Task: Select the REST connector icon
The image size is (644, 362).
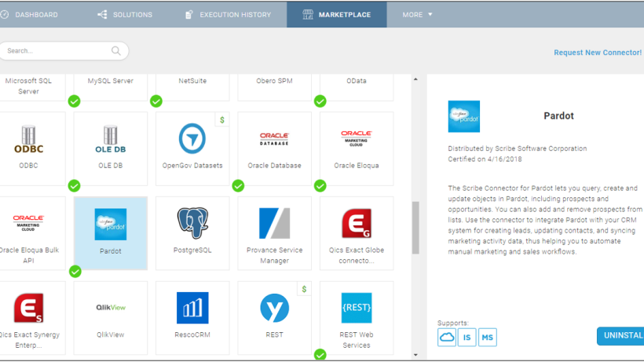Action: (274, 308)
